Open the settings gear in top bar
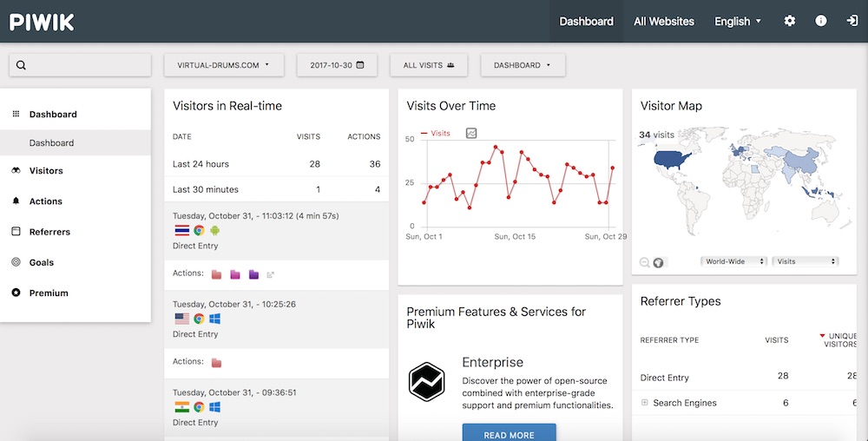Screen dimensions: 868x441 [790, 21]
